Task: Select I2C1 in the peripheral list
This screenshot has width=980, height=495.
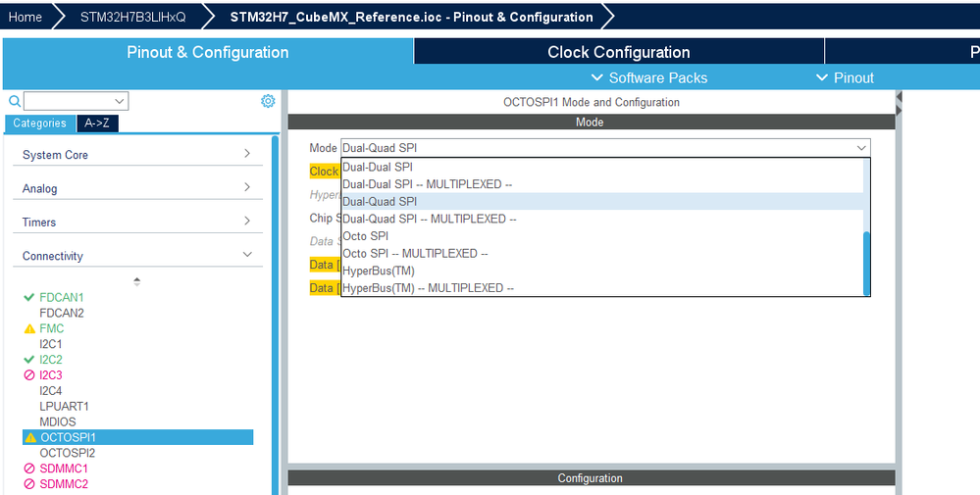Action: 51,344
